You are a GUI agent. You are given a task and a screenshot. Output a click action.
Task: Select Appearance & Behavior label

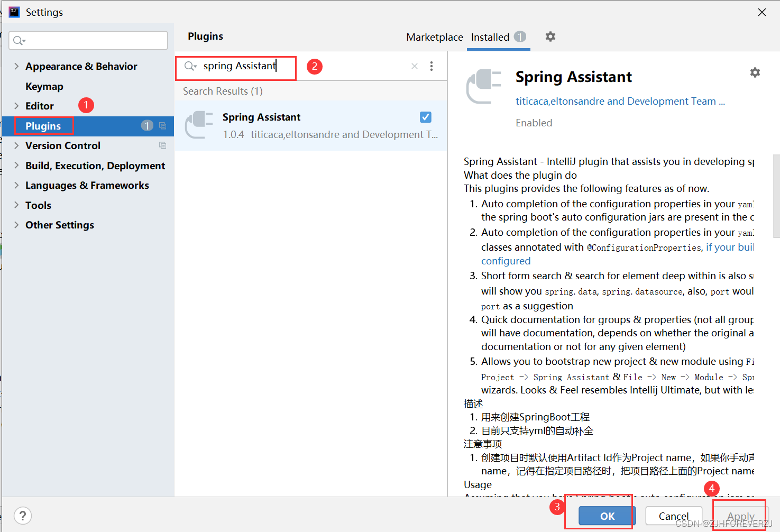click(81, 66)
